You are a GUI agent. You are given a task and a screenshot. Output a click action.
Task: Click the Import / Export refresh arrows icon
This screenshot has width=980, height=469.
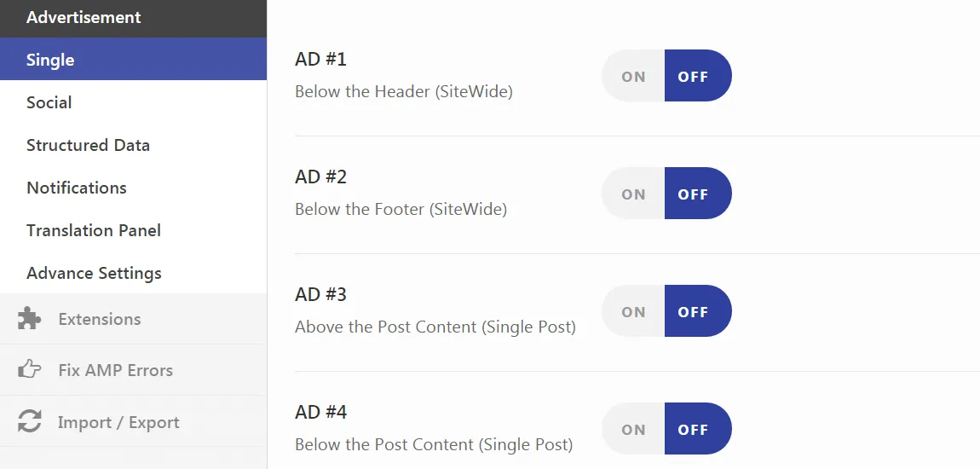[x=29, y=422]
